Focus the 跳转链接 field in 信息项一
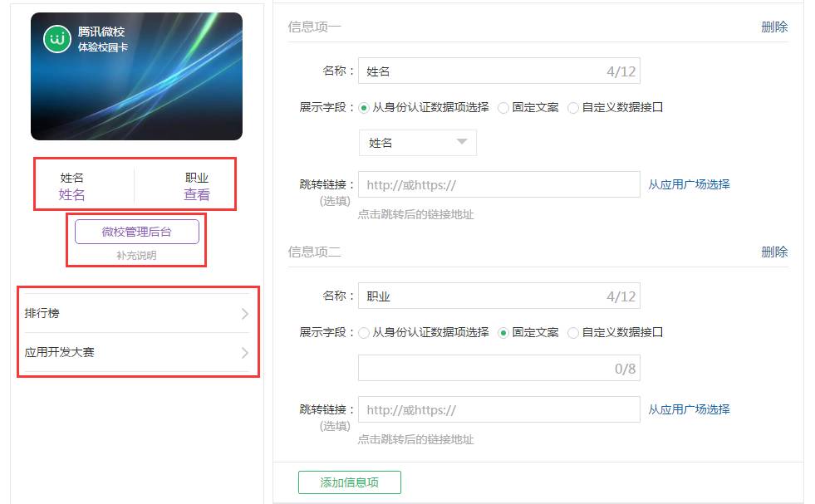 (x=499, y=184)
